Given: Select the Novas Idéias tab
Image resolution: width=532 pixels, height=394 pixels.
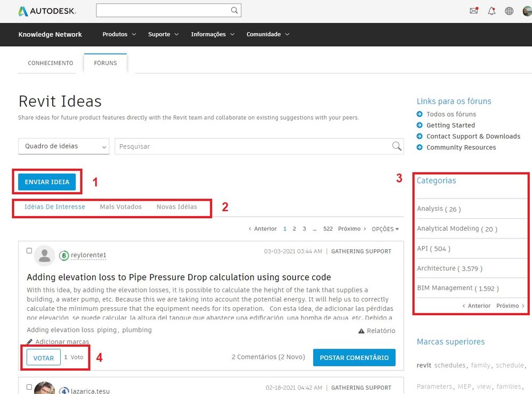Looking at the screenshot, I should click(x=177, y=207).
